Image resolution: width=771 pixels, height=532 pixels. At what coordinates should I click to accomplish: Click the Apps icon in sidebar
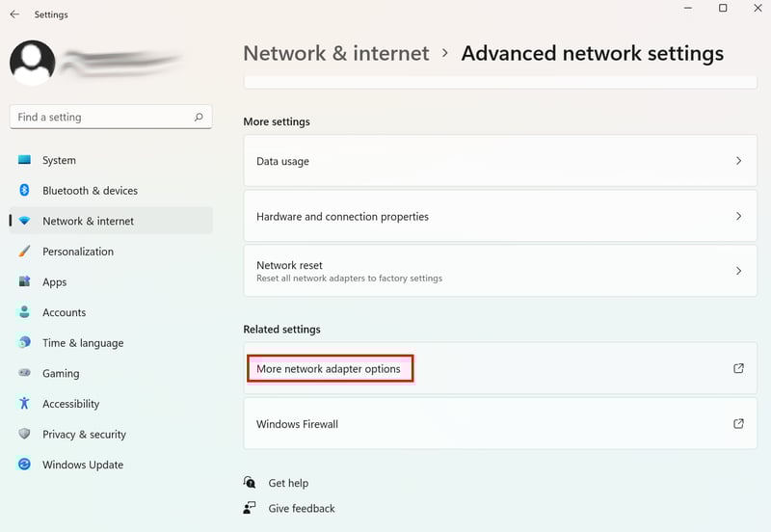coord(24,281)
